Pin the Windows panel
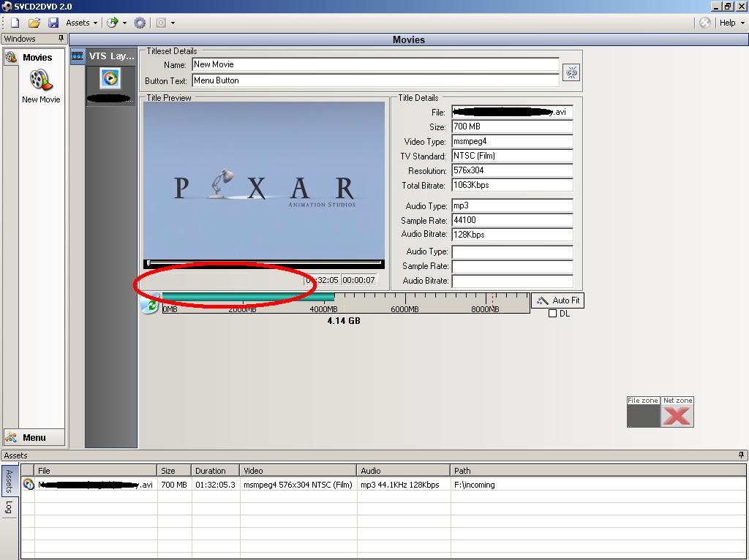Screen dimensions: 749x560 coord(61,38)
